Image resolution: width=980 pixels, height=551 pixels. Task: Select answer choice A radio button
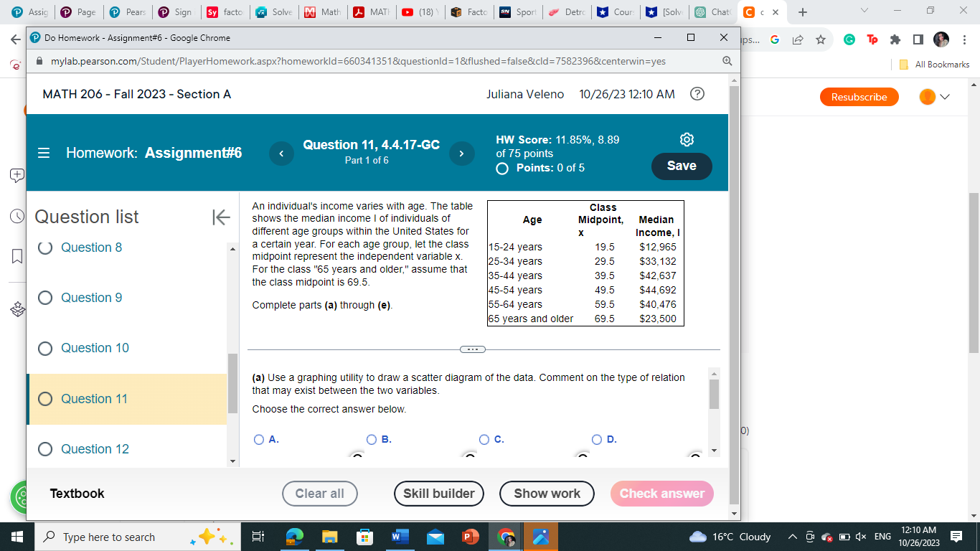(258, 439)
